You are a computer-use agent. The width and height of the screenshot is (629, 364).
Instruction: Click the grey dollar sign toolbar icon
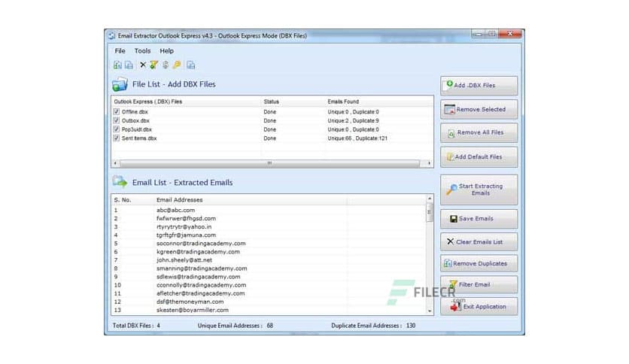click(166, 65)
